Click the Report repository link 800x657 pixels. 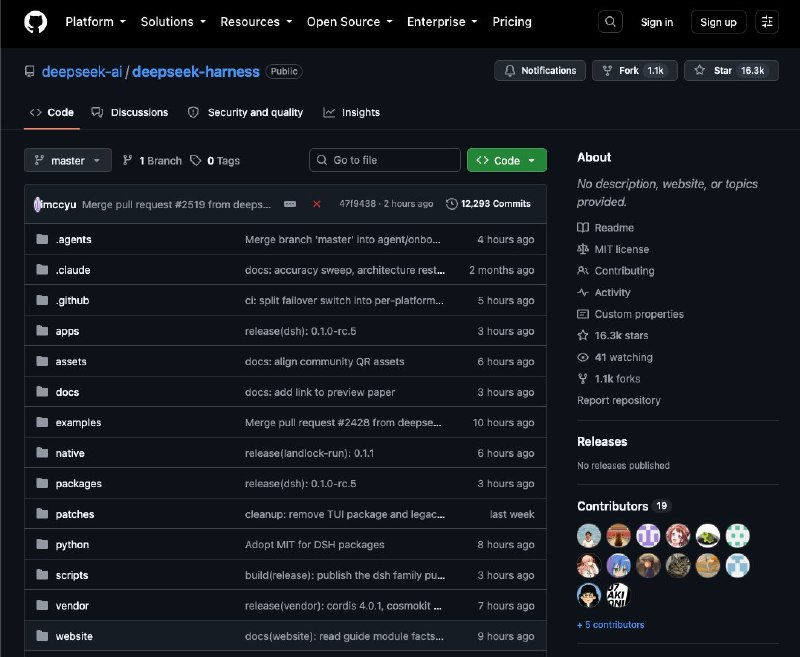pos(618,400)
